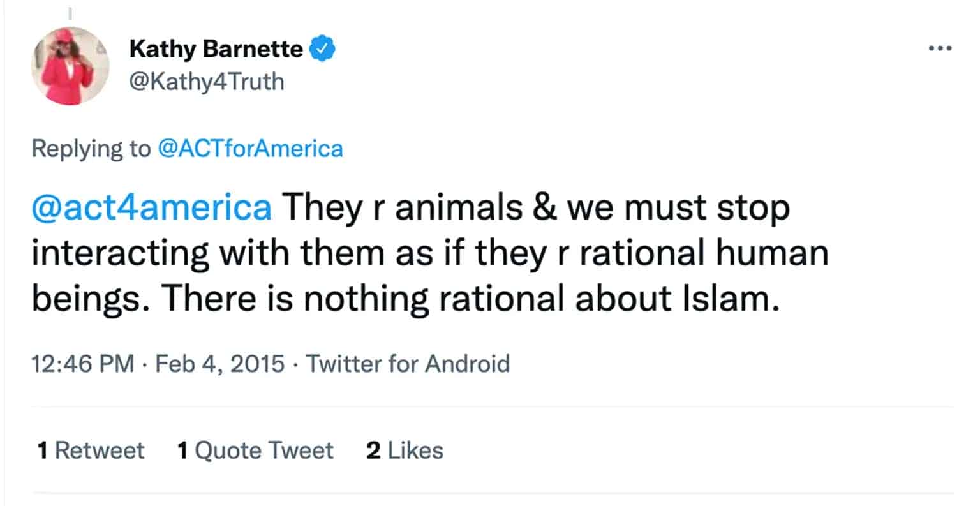The width and height of the screenshot is (980, 506).
Task: Open the @Kathy4Truth handle link
Action: (x=206, y=82)
